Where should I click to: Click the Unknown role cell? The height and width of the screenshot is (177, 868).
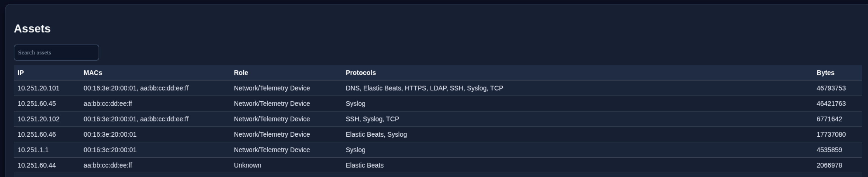tap(247, 165)
